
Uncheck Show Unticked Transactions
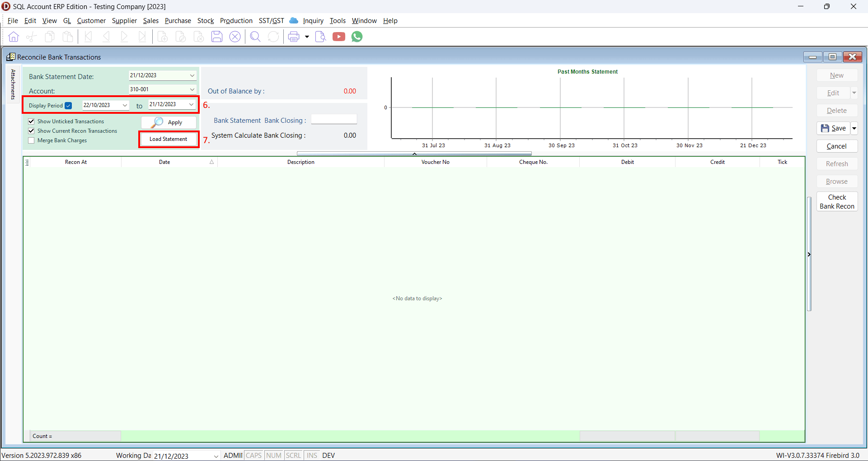pos(32,121)
